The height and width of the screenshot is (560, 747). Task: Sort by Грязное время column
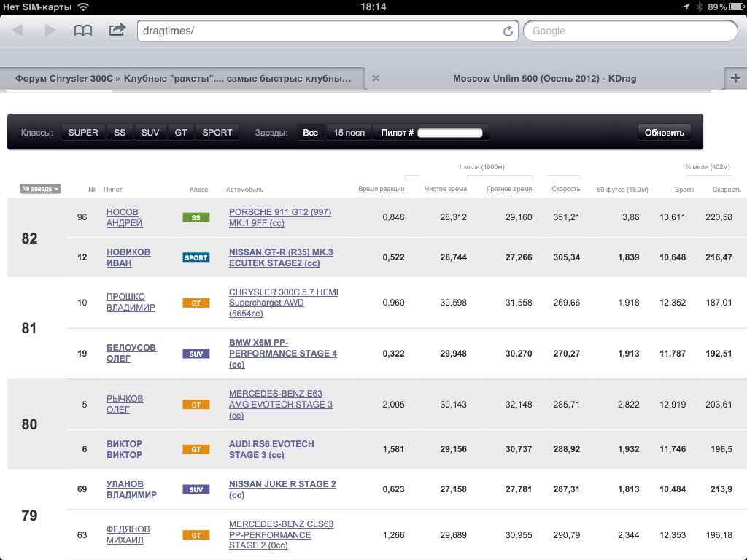509,189
